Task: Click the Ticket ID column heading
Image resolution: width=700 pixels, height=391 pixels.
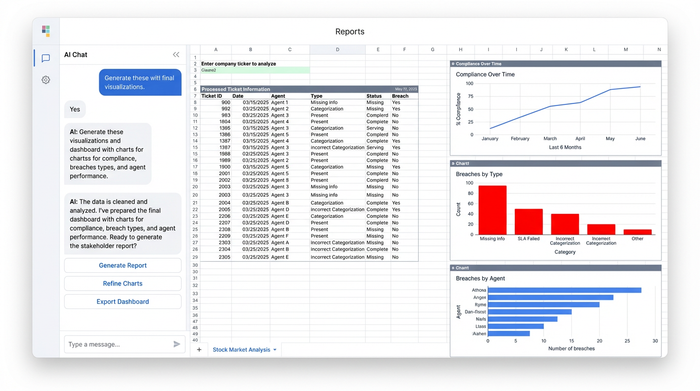Action: [212, 96]
